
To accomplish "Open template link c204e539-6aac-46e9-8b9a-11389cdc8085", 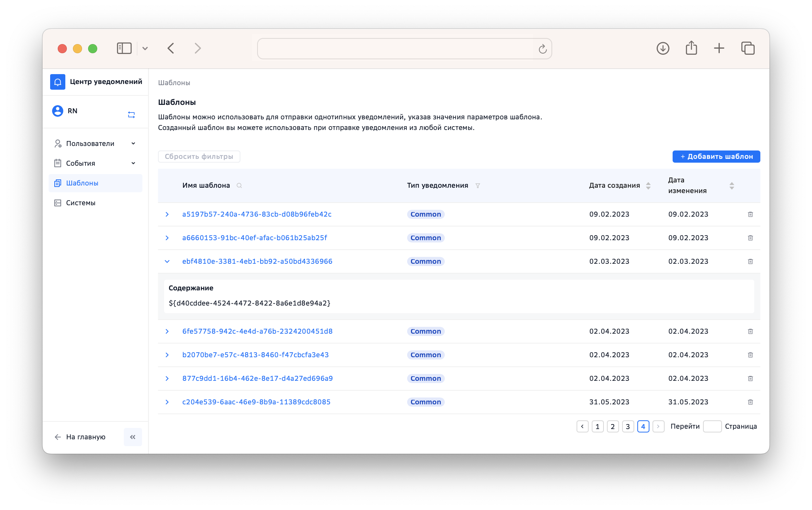I will 256,402.
